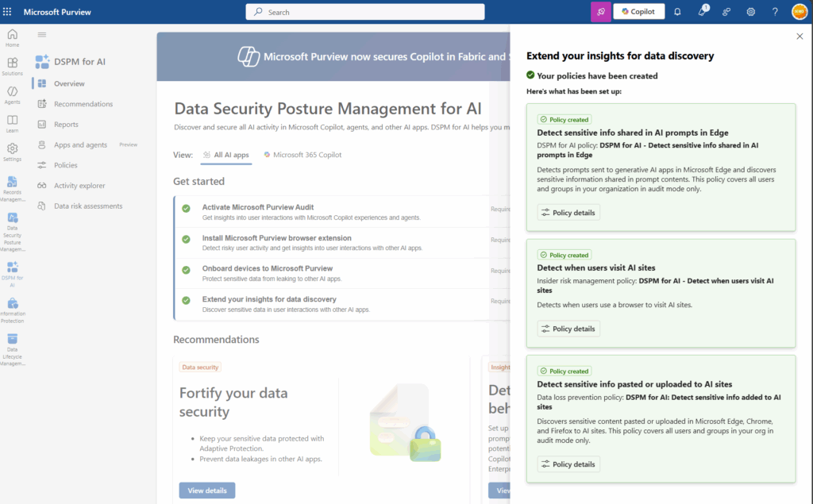Click Detect sensitive info shared in AI prompts heading

coord(633,133)
